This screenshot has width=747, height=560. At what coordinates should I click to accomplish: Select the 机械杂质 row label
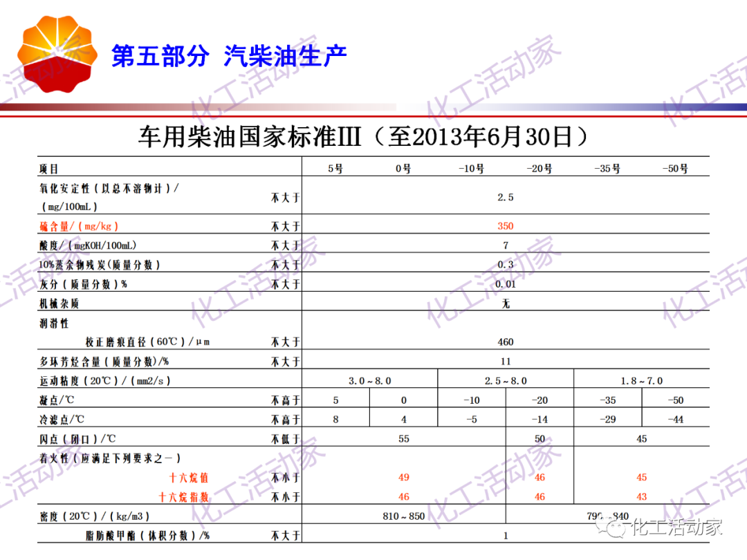[x=58, y=302]
